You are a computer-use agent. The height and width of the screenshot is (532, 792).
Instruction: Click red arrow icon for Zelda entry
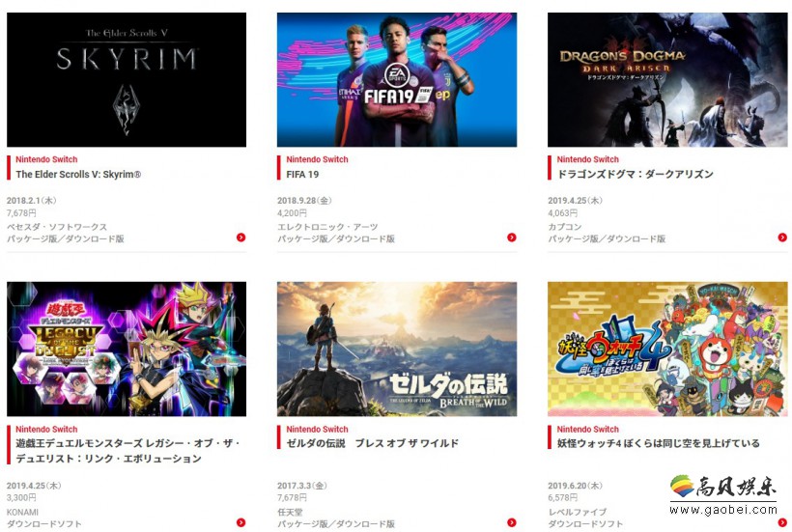[512, 522]
